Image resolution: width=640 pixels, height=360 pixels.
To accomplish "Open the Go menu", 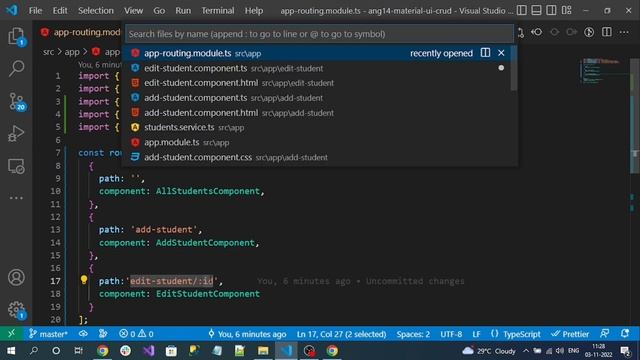I will tap(159, 11).
